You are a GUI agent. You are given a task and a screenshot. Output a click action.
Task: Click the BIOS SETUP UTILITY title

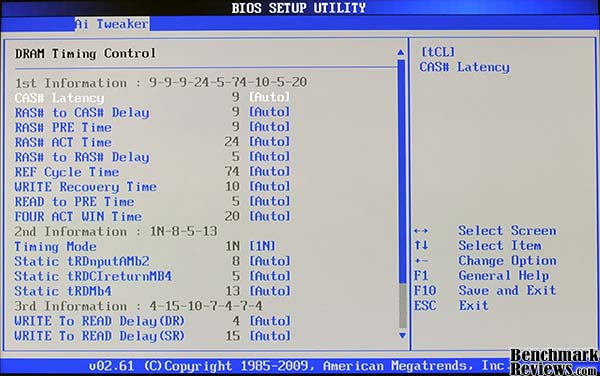click(x=298, y=8)
